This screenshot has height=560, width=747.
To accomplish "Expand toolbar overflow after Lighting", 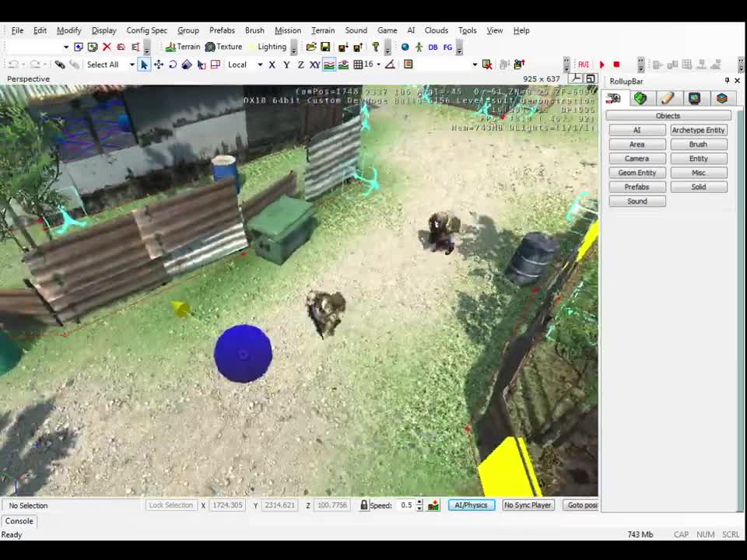I will [294, 47].
